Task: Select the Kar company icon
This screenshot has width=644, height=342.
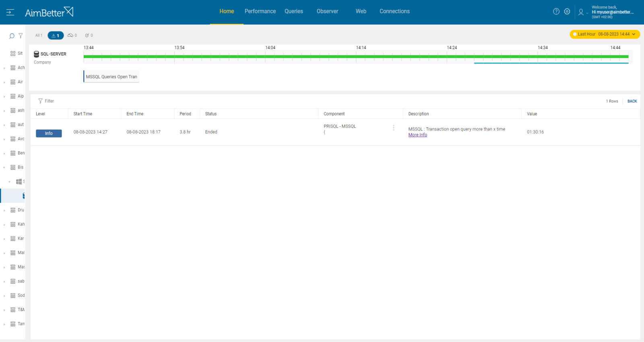Action: point(13,239)
